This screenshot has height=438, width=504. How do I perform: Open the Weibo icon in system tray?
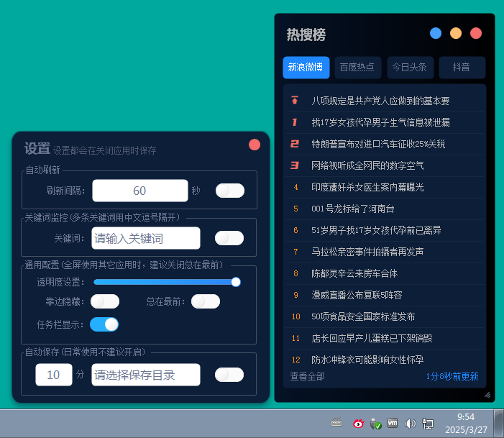pyautogui.click(x=358, y=424)
